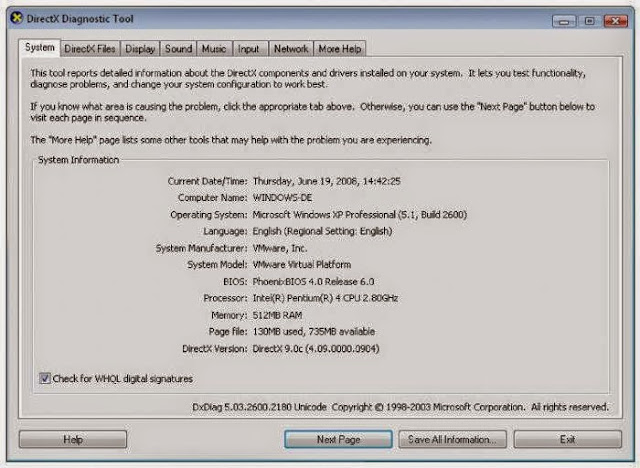Click language value English (Regional Setting: English)
The height and width of the screenshot is (468, 640).
[x=322, y=231]
